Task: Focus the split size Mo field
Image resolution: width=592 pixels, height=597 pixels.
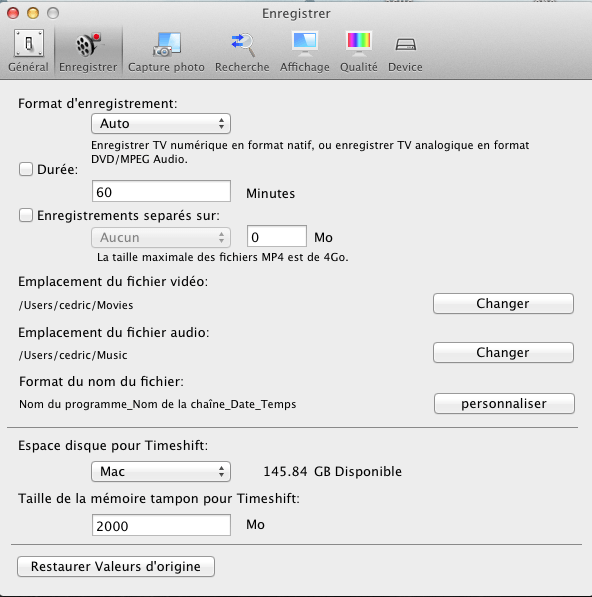Action: [277, 236]
